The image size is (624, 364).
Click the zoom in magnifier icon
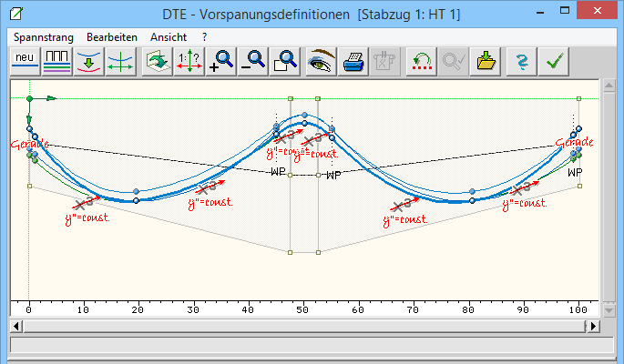[x=220, y=61]
